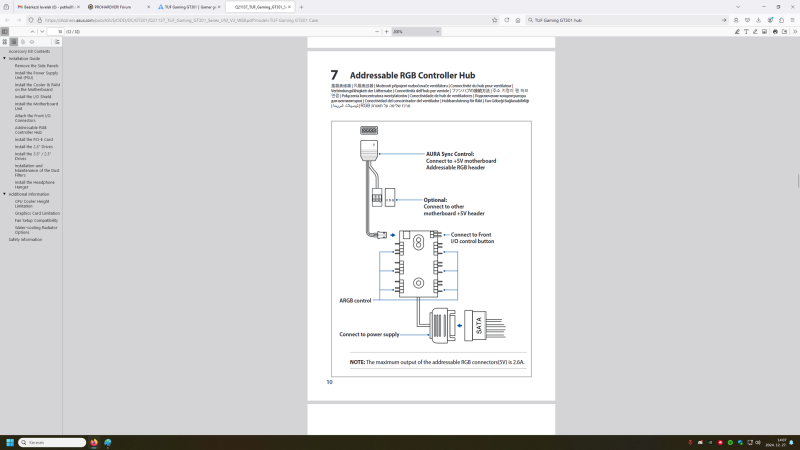Click the current outline item button

click(x=57, y=42)
